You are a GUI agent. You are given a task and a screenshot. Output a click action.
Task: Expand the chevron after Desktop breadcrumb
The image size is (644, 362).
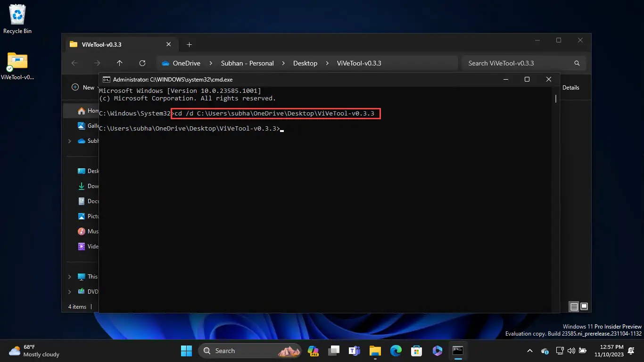tap(327, 63)
